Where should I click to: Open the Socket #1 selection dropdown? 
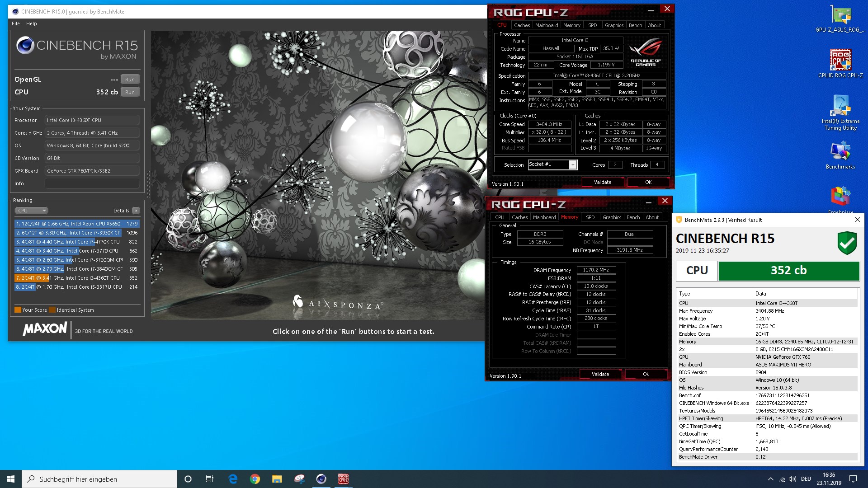pyautogui.click(x=552, y=164)
